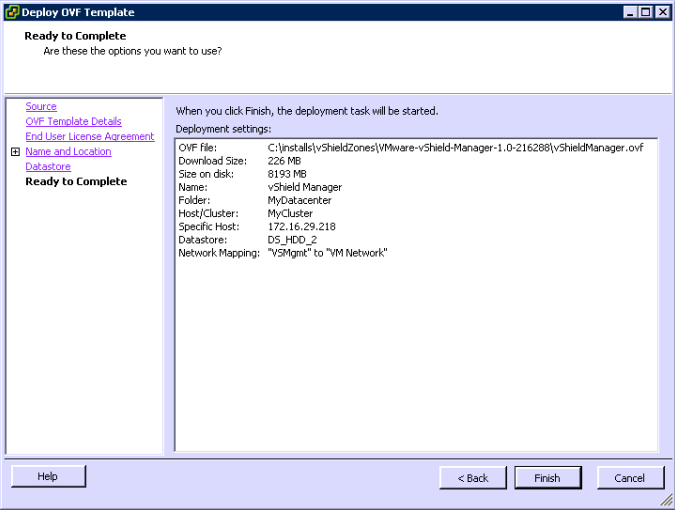This screenshot has width=675, height=510.
Task: Click the VMware icon in the title bar
Action: coord(11,12)
